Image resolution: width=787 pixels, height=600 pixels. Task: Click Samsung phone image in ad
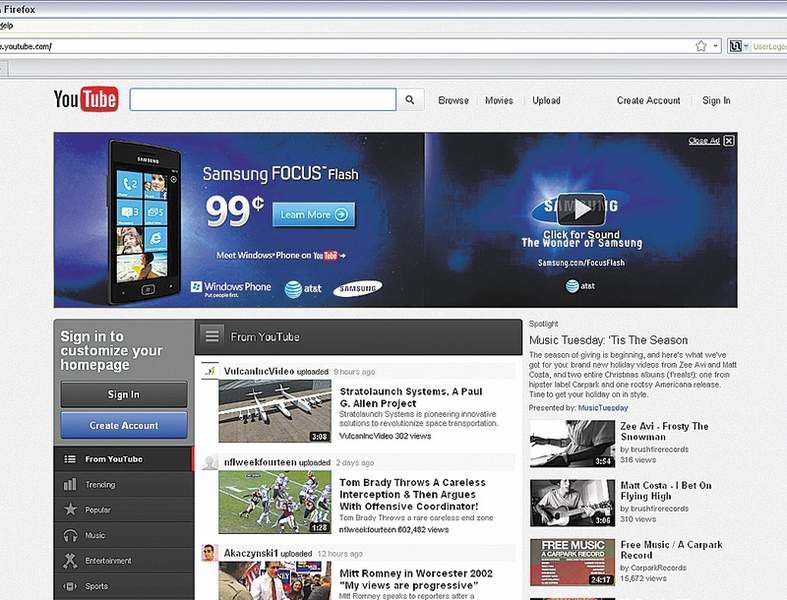point(144,222)
